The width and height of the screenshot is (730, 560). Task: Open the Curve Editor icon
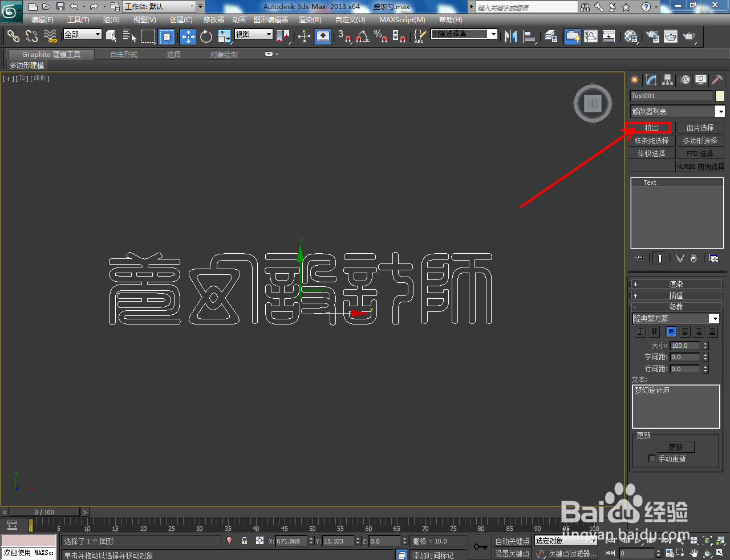591,36
